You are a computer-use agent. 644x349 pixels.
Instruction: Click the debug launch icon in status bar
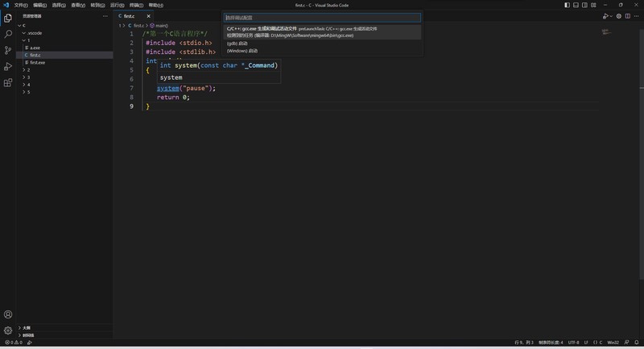click(30, 343)
